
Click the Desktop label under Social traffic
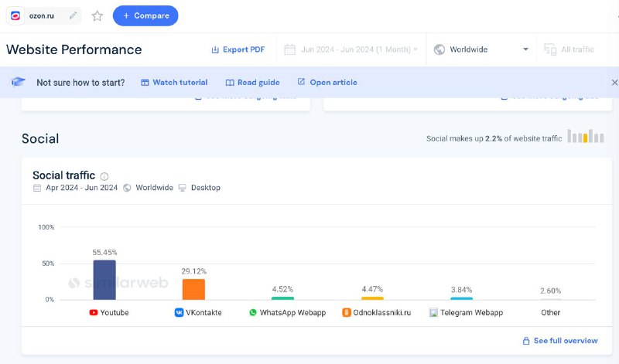206,188
